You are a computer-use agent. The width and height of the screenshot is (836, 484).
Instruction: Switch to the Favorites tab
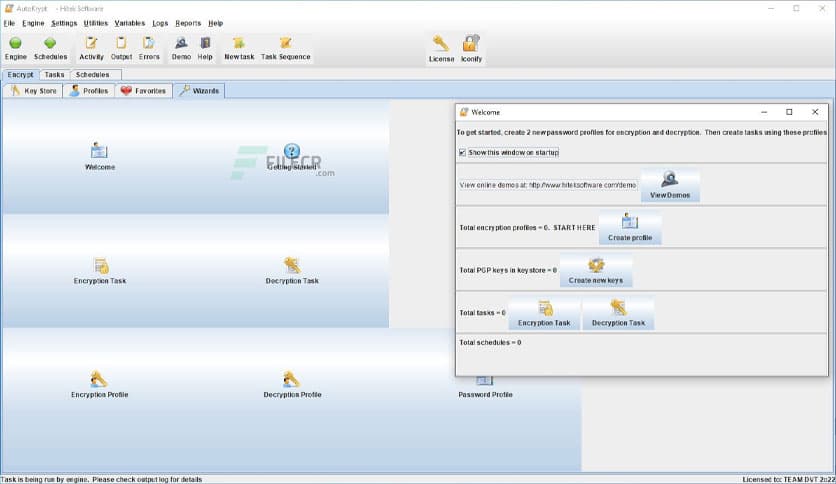point(143,91)
